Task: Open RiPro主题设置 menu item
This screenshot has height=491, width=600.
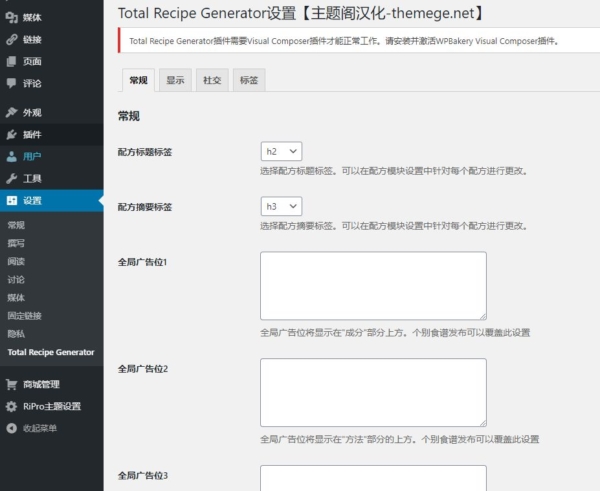Action: [x=52, y=406]
